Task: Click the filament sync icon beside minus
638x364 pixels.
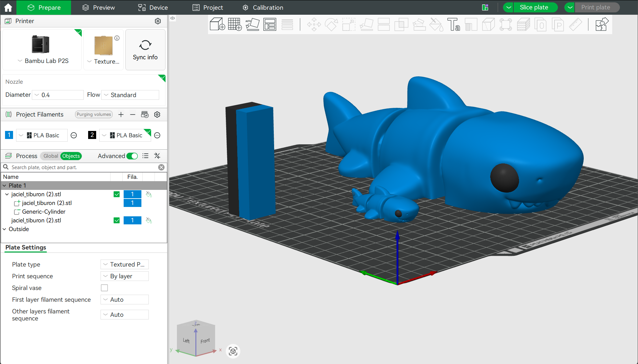Action: [145, 115]
